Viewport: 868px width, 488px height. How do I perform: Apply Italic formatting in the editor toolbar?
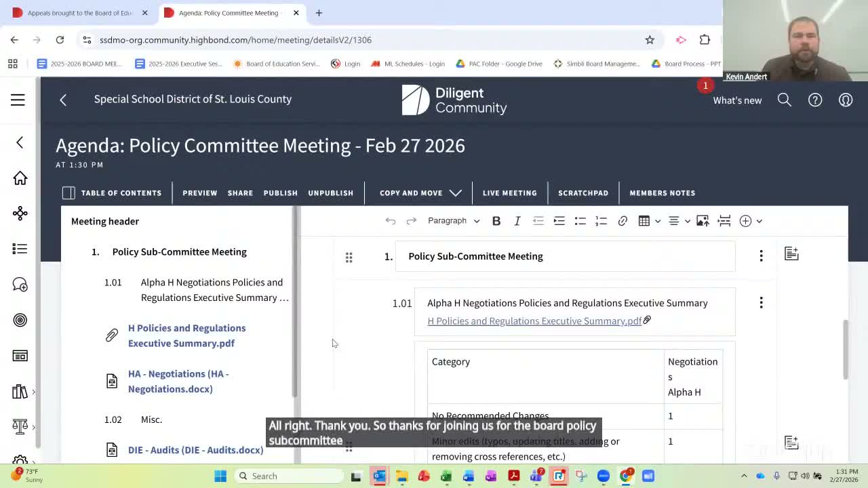517,220
